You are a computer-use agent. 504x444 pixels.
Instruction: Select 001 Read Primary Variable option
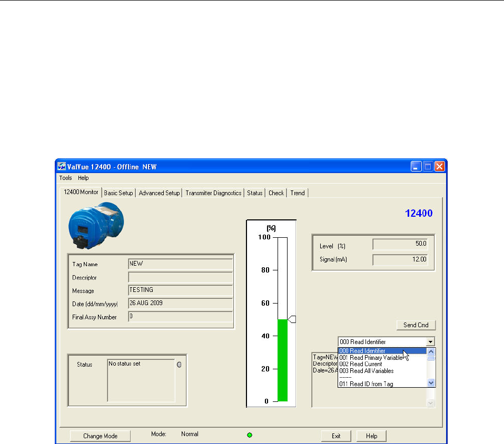tap(382, 358)
